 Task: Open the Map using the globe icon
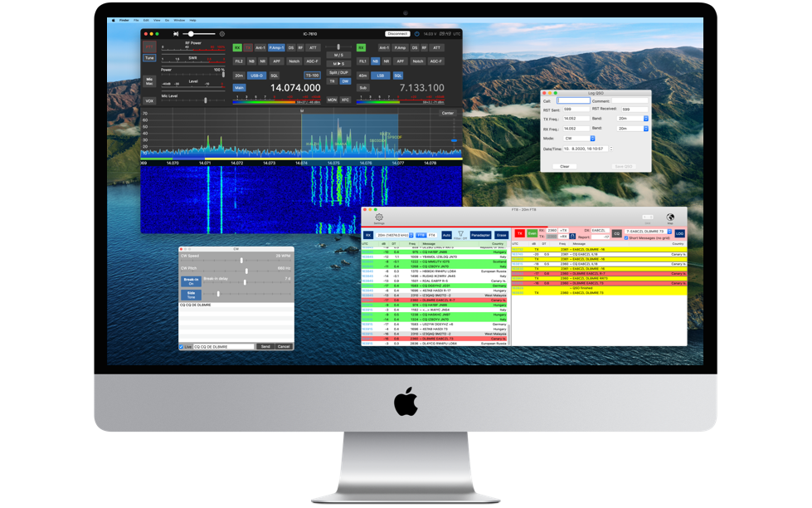coord(670,217)
